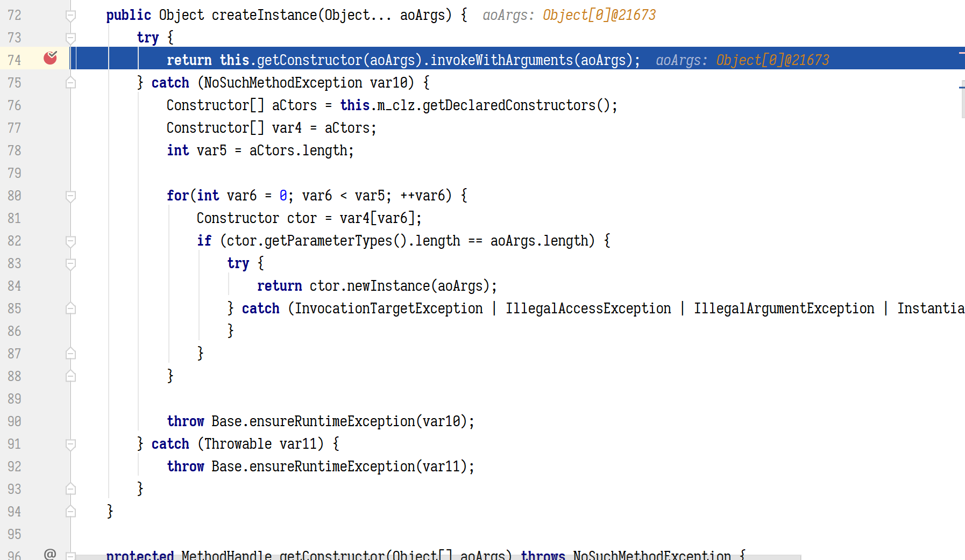Image resolution: width=965 pixels, height=560 pixels.
Task: Fold the multi-catch block at line 85
Action: pos(70,308)
